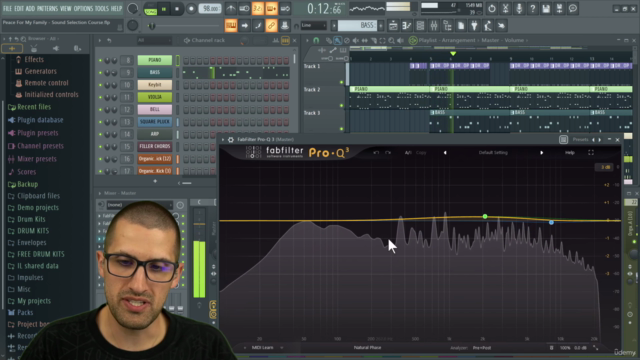Save the project with floppy disk icon
This screenshot has width=640, height=360.
click(x=546, y=9)
